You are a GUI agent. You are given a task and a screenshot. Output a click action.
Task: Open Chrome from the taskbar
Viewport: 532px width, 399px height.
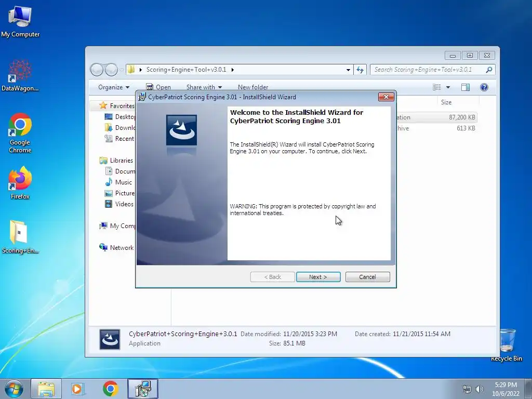110,389
